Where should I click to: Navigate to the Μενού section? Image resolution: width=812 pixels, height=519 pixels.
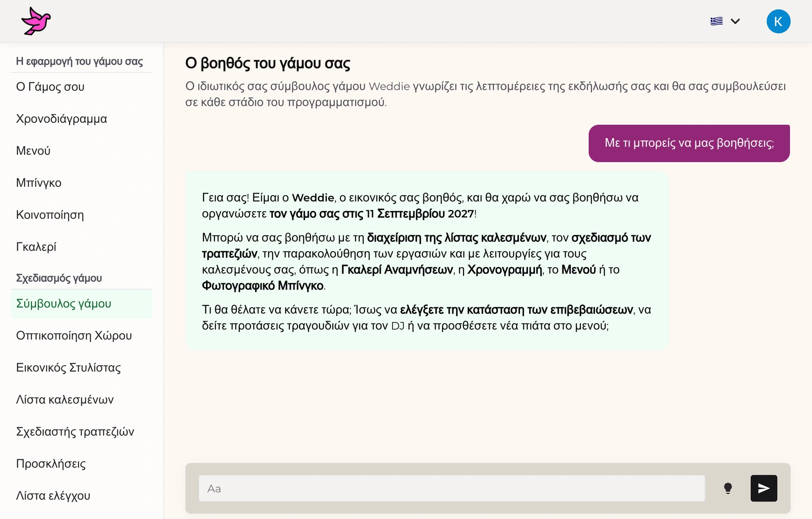[33, 150]
